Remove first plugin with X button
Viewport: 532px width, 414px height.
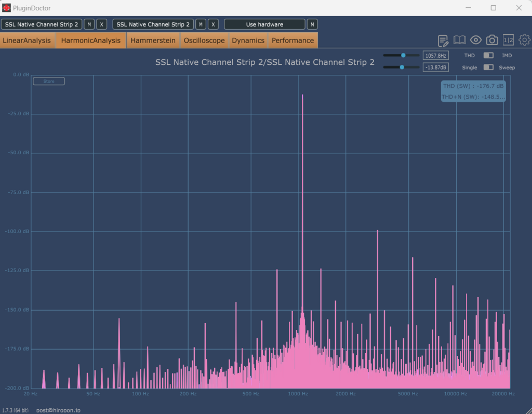click(101, 24)
